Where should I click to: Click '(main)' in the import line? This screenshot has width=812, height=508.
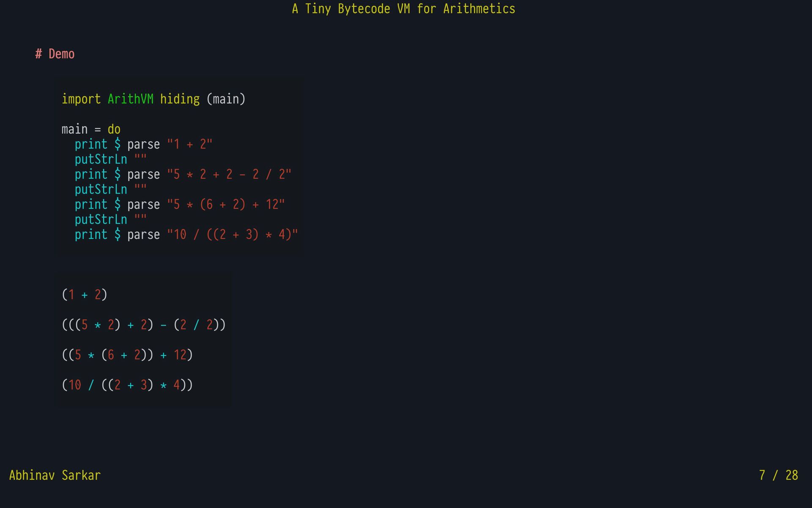point(226,99)
